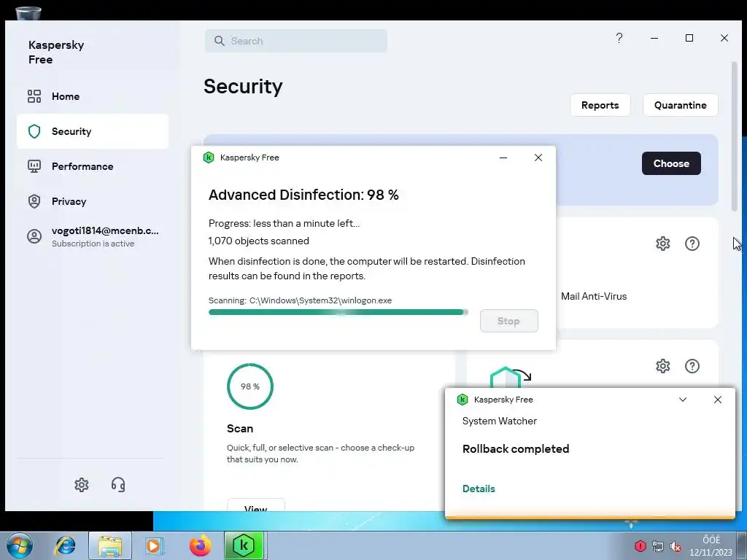
Task: Click the muted volume tray icon
Action: (675, 546)
